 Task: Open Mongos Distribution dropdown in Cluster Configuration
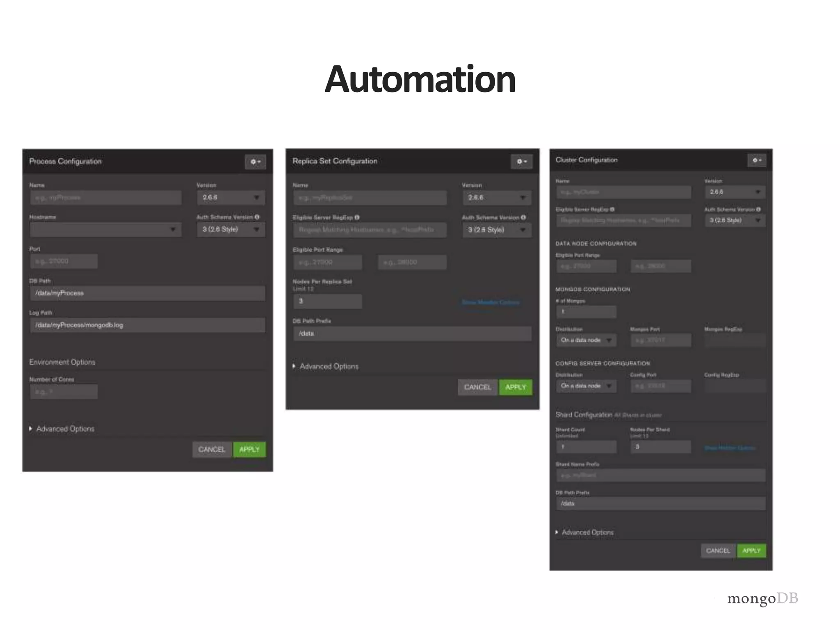(x=586, y=340)
